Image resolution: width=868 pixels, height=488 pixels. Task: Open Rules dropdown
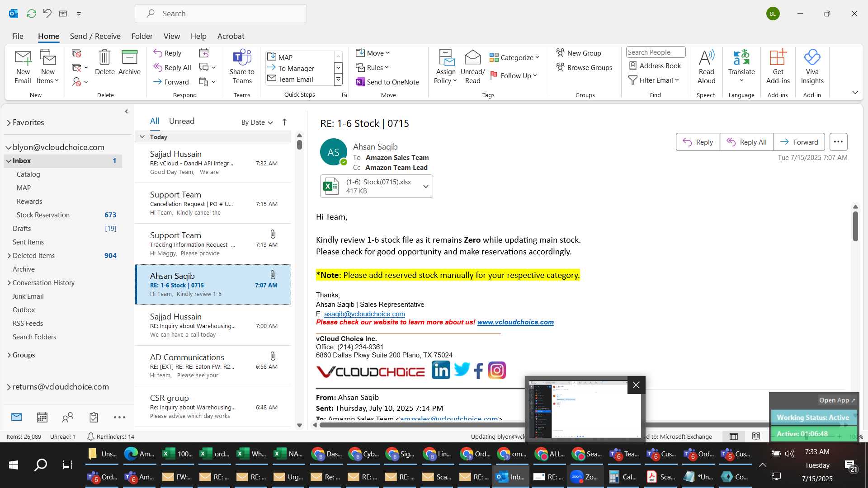tap(372, 67)
